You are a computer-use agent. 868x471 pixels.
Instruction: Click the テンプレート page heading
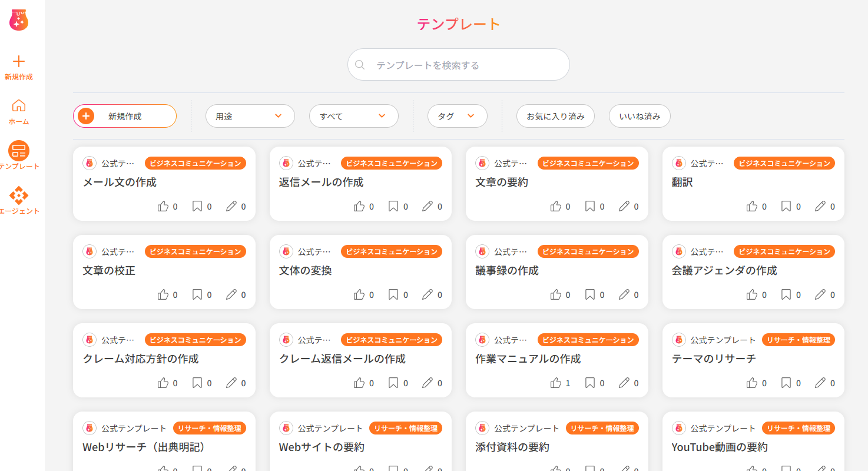[458, 24]
